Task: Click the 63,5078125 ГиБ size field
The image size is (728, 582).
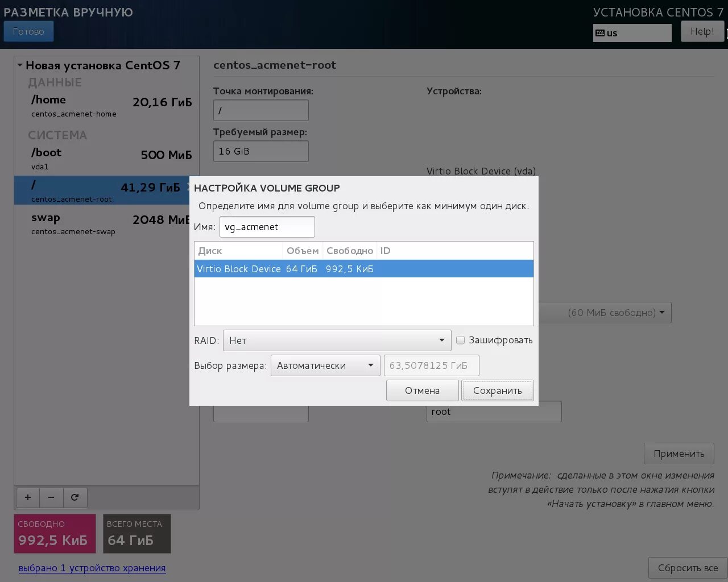Action: [x=431, y=365]
